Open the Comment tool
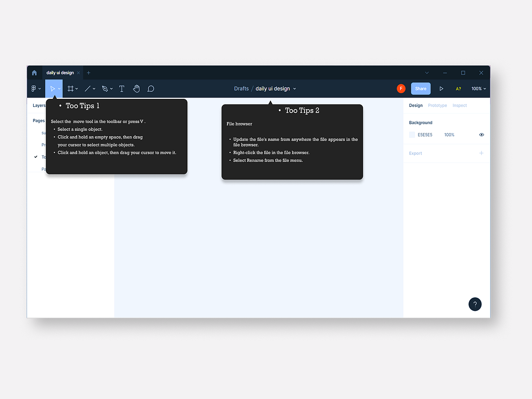Screen dimensions: 532x399 pyautogui.click(x=151, y=88)
